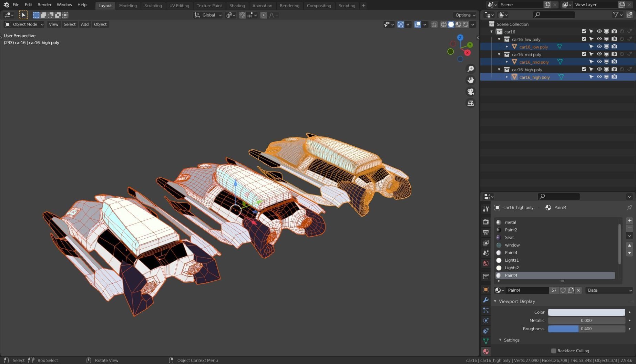Toggle X-ray display icon
The image size is (636, 364).
pos(434,24)
